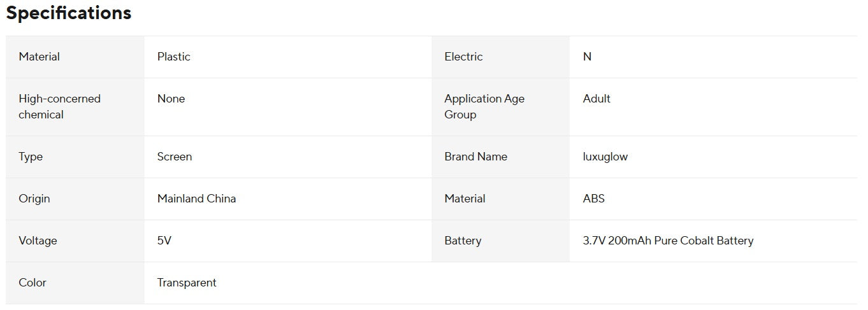Click the High-concerned chemical label
868x310 pixels.
click(x=59, y=106)
